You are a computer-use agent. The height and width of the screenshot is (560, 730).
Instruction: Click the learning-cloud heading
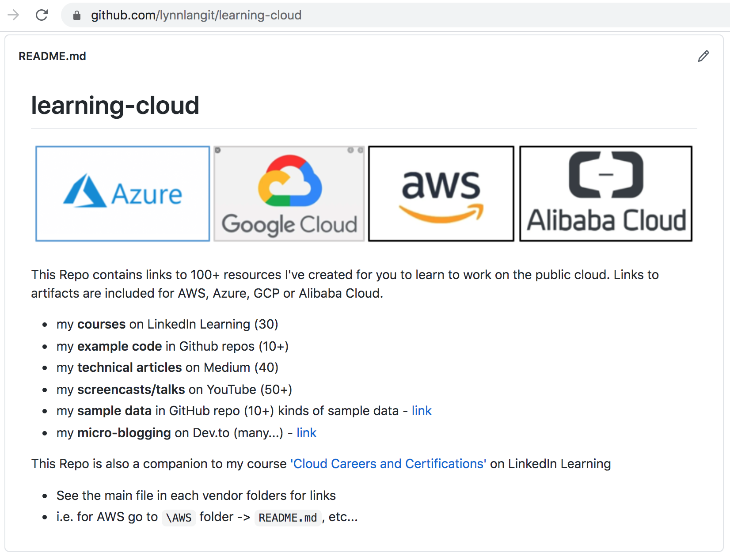pyautogui.click(x=115, y=106)
